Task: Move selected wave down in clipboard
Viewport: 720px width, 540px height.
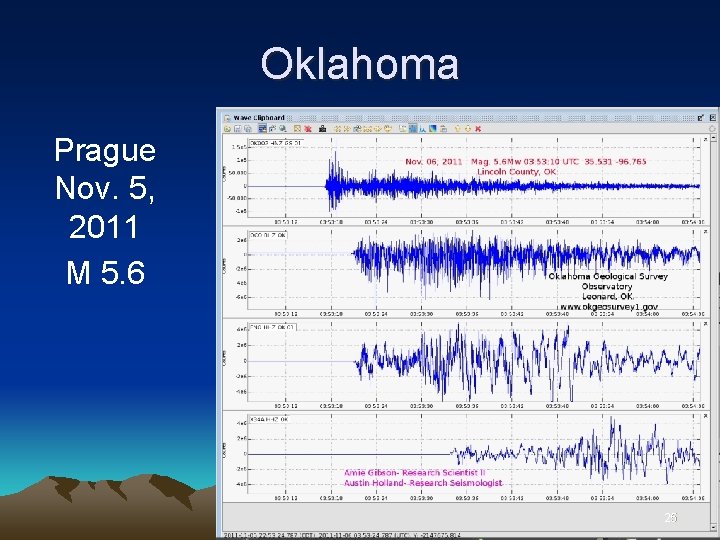Action: click(x=467, y=129)
